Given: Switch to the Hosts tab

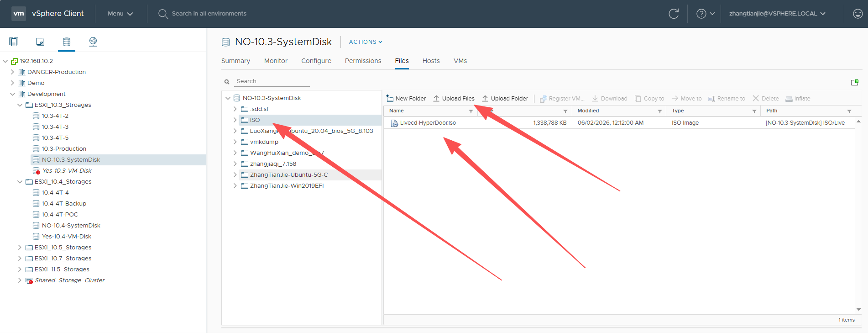Looking at the screenshot, I should (431, 61).
